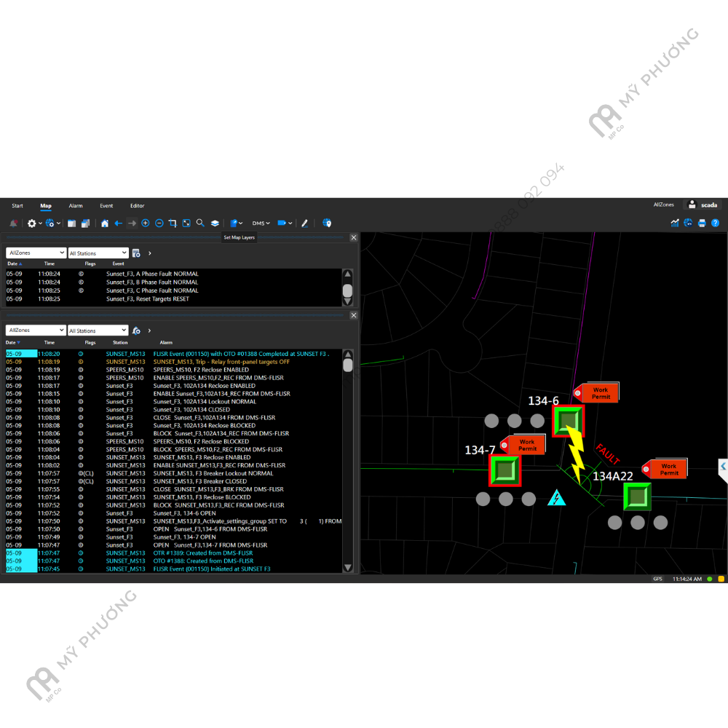The height and width of the screenshot is (728, 728).
Task: Click the trend chart icon
Action: (675, 223)
